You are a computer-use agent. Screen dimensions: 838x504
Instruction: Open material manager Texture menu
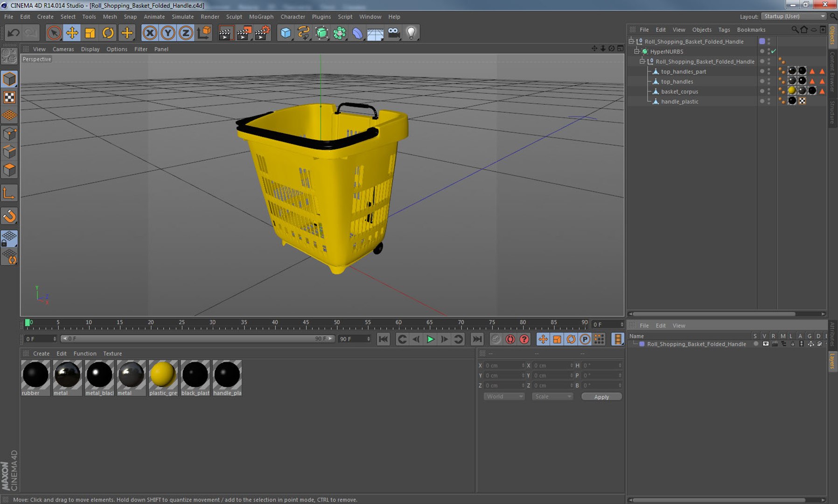[112, 354]
